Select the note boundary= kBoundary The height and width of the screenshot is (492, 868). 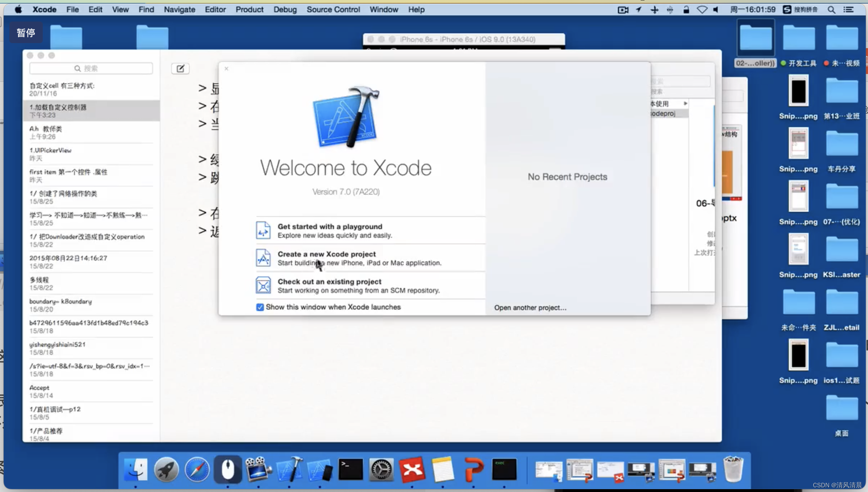pyautogui.click(x=91, y=305)
